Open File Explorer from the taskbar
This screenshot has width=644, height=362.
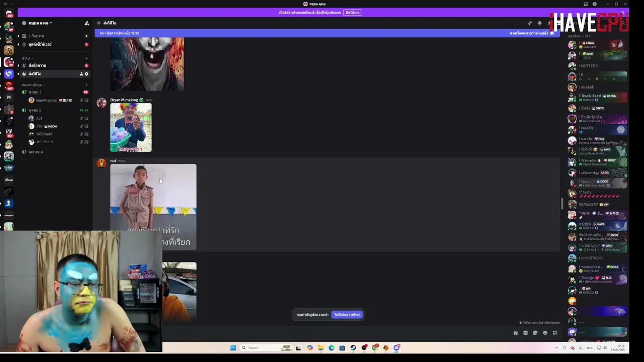coord(320,348)
